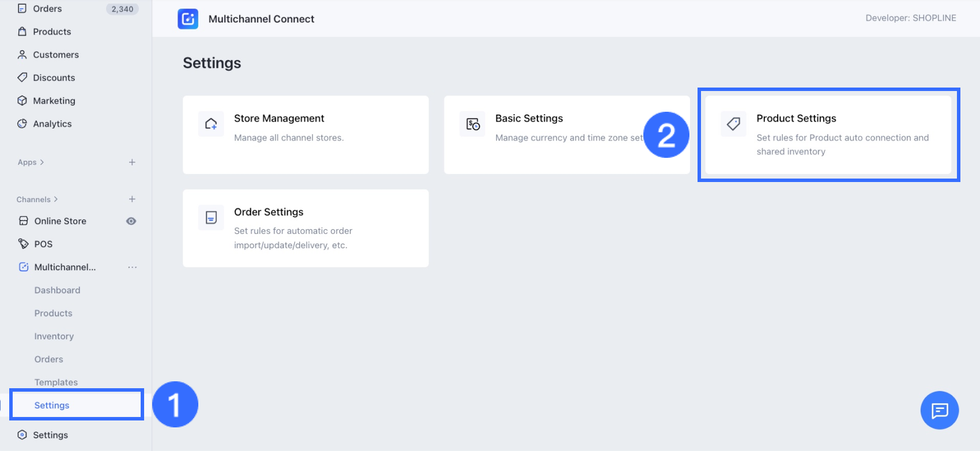Open Multichannel app three-dot options menu
Image resolution: width=980 pixels, height=451 pixels.
pyautogui.click(x=133, y=267)
